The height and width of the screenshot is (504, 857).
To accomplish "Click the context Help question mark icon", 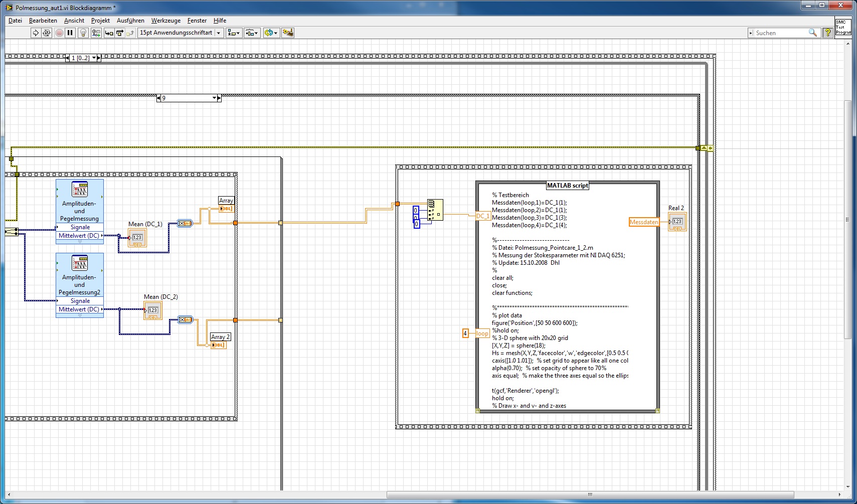I will tap(828, 33).
